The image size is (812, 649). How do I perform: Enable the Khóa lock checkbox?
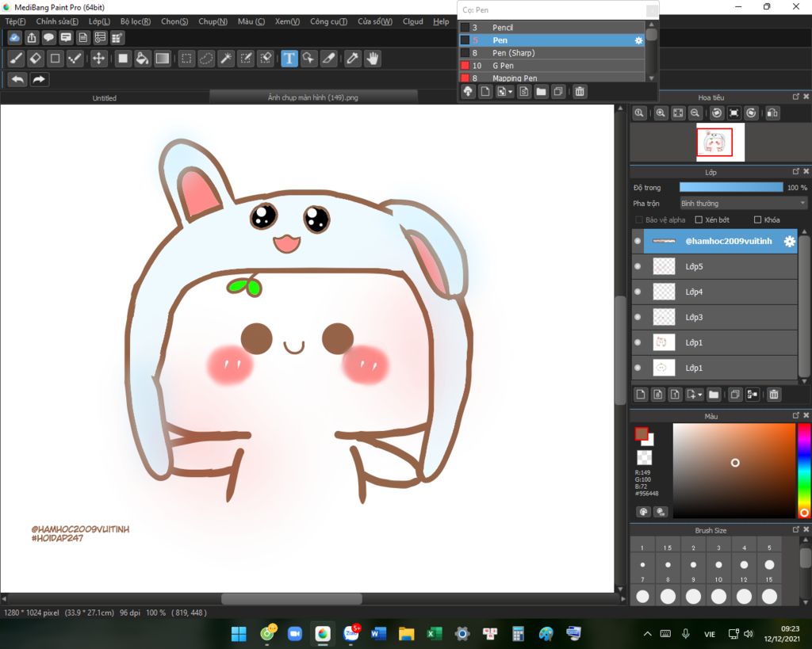757,220
